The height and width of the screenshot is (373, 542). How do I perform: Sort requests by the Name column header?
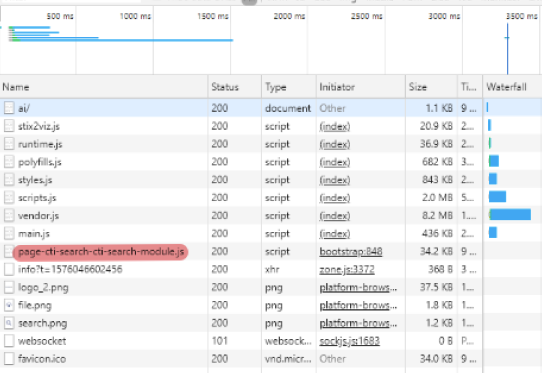click(x=104, y=87)
